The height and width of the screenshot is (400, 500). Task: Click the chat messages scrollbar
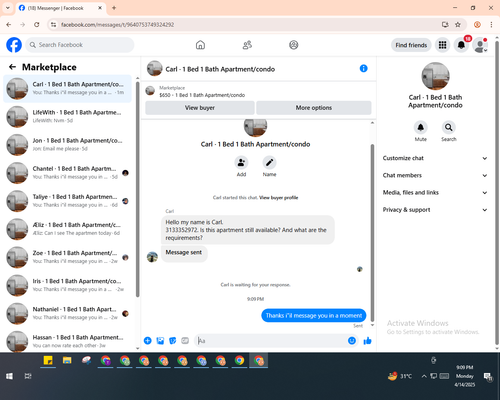point(372,233)
